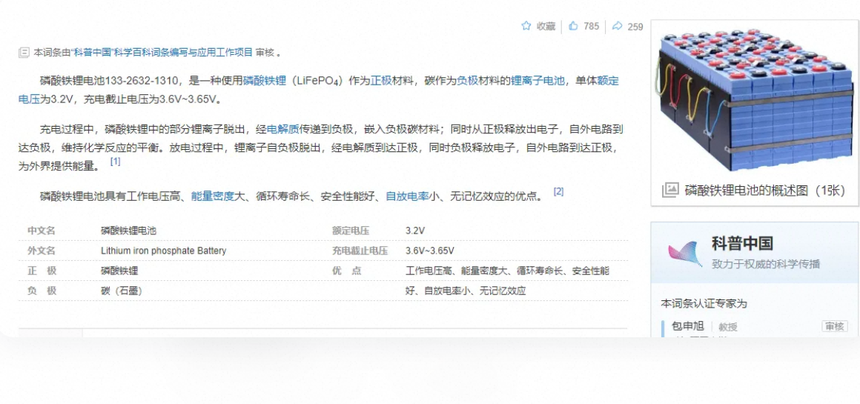Click the 教授 title beside 包申旭
The height and width of the screenshot is (404, 860).
point(728,327)
